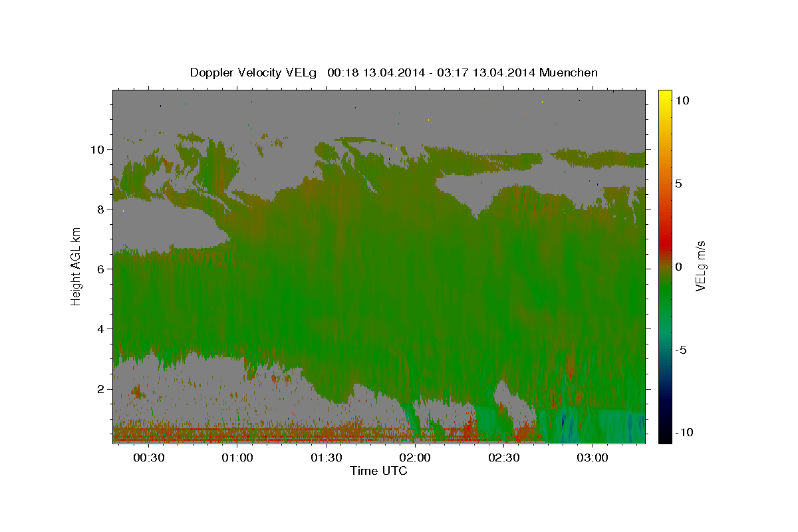Screen dimensions: 798x532
Task: Click the colorbar value '5'
Action: pyautogui.click(x=679, y=184)
